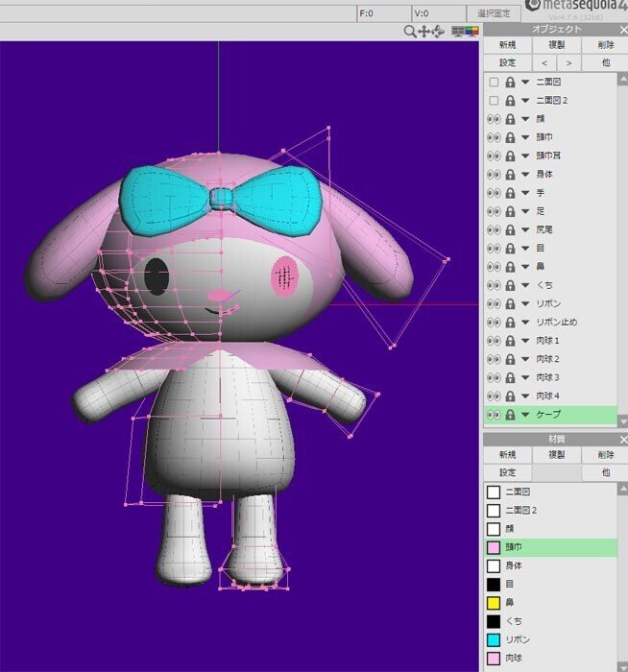The width and height of the screenshot is (628, 672).
Task: Collapse the 尻尾 object arrow
Action: [x=525, y=229]
